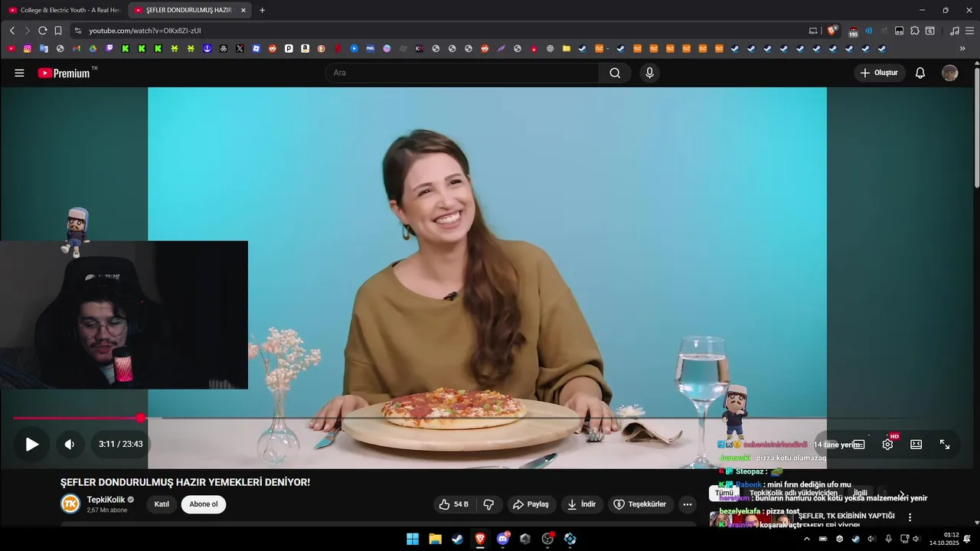The image size is (980, 551).
Task: Select the Tümü filter chip
Action: click(724, 494)
